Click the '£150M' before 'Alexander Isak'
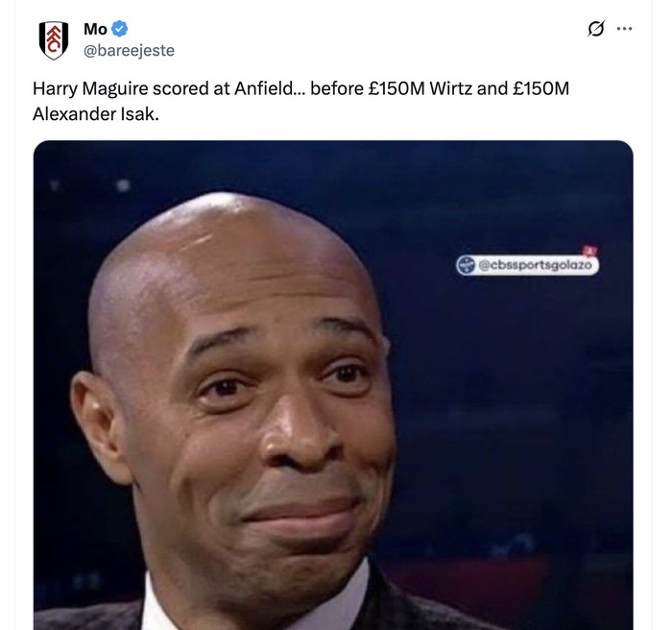The width and height of the screenshot is (672, 630). (x=540, y=88)
